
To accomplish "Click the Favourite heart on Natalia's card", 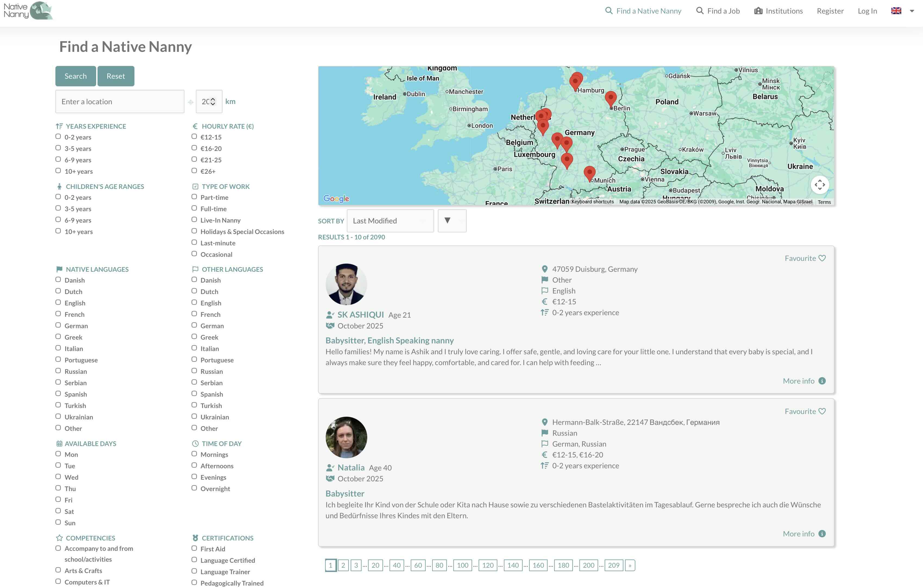I will coord(822,411).
